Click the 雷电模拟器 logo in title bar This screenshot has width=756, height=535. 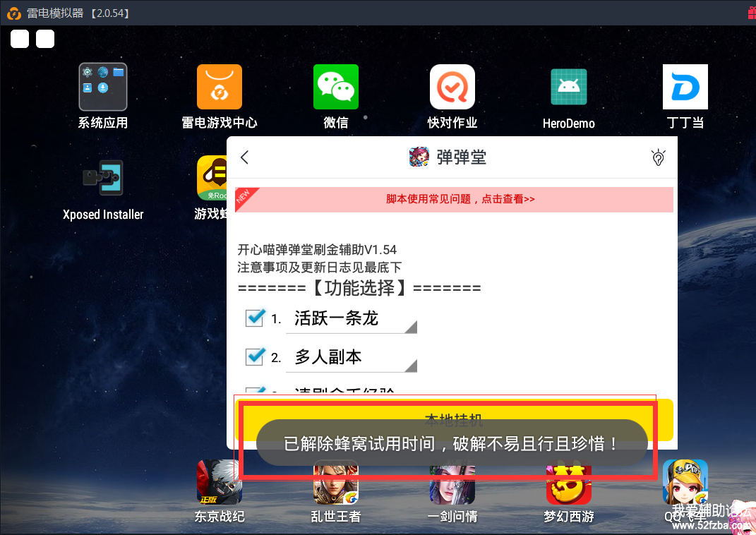[14, 13]
